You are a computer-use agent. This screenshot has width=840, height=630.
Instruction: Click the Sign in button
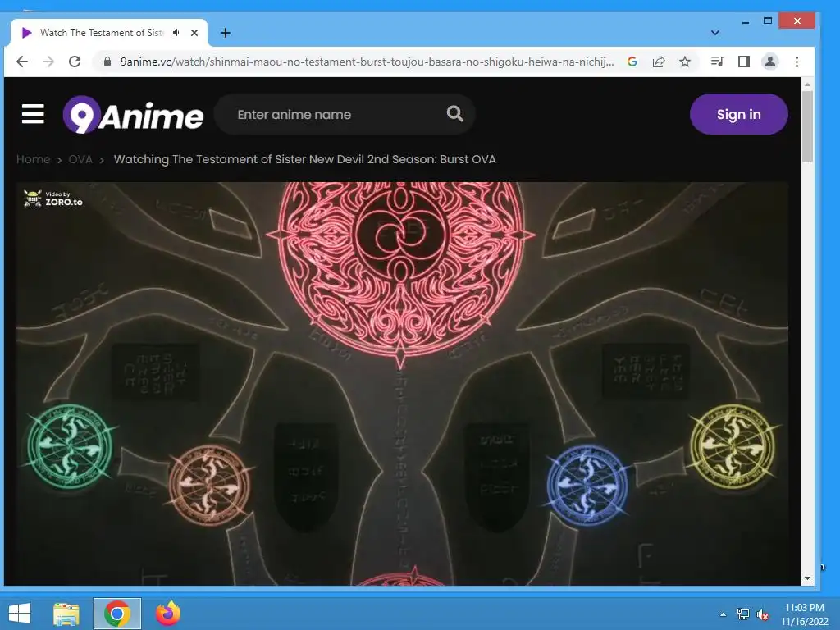pos(739,114)
